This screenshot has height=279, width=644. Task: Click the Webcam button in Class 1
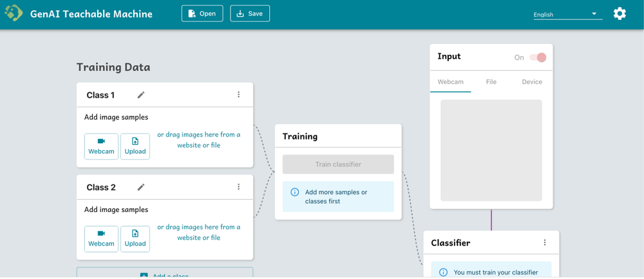coord(102,146)
